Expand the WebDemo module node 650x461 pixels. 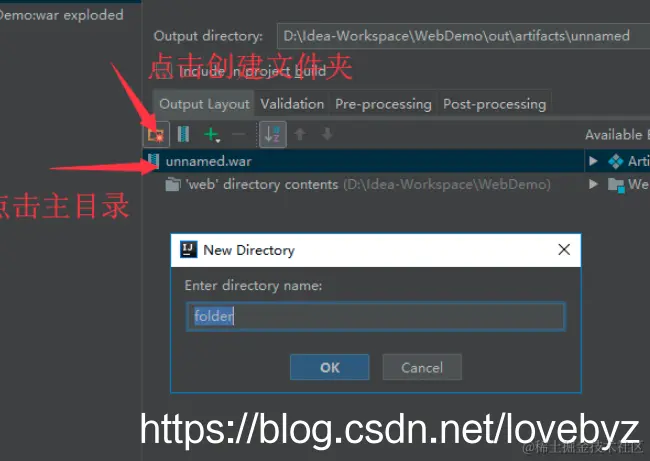(x=593, y=184)
